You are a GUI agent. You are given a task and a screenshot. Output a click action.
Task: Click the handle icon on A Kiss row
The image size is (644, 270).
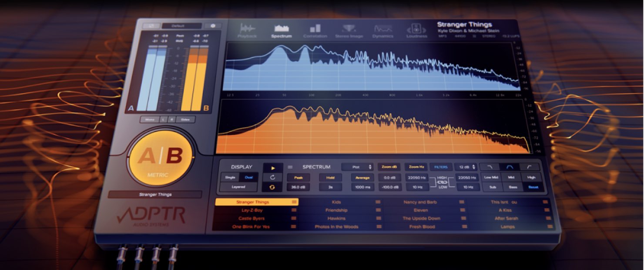click(x=547, y=210)
